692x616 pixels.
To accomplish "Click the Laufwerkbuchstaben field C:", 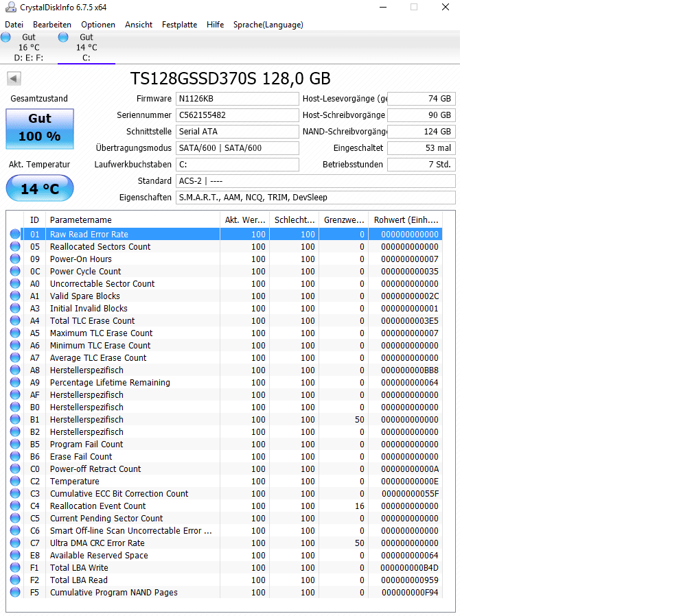I will pos(238,165).
